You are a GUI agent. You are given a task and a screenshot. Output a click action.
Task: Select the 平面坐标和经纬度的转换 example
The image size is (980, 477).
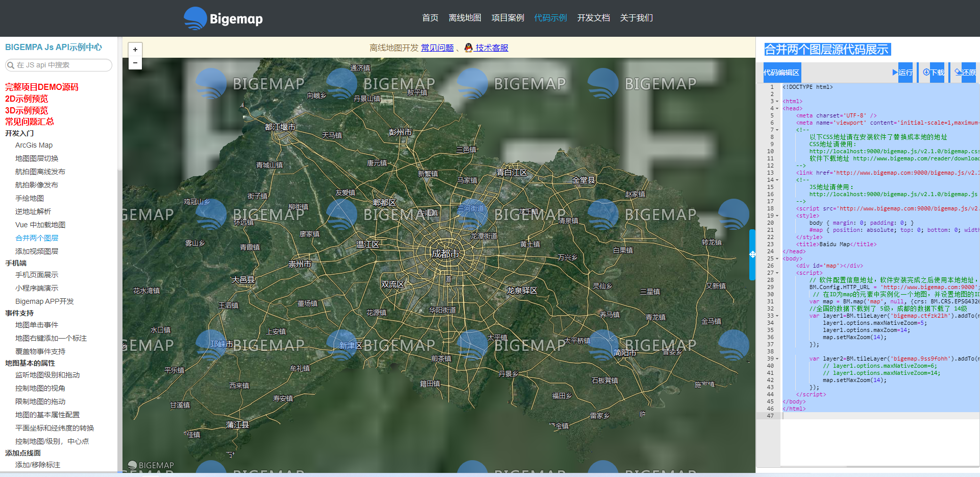55,428
